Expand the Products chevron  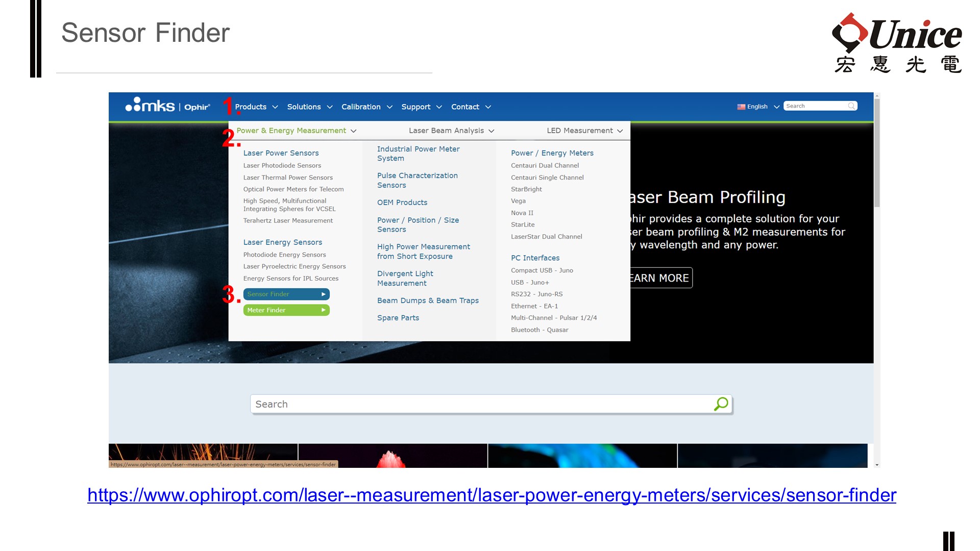(275, 107)
